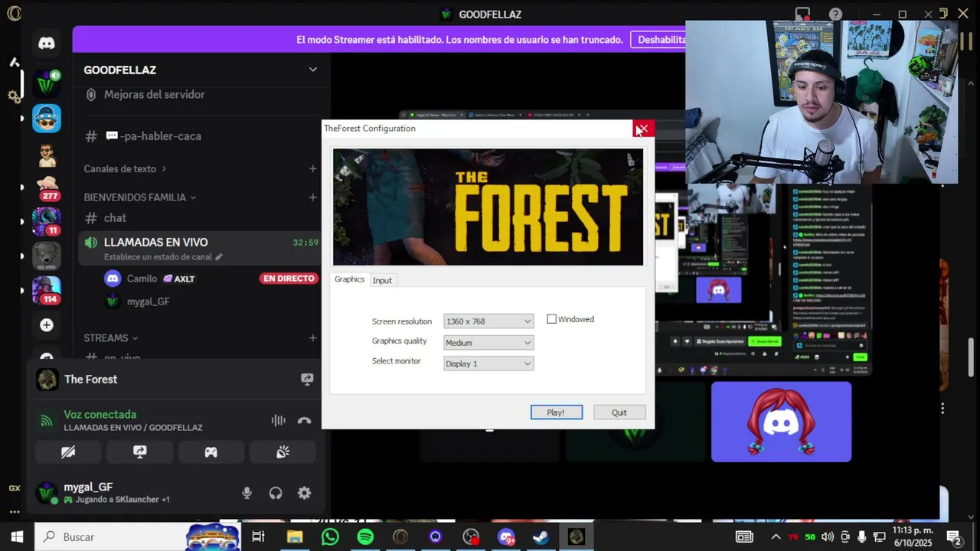Click the Discord stream thumbnail with red-haired logo
The width and height of the screenshot is (980, 551).
click(781, 422)
